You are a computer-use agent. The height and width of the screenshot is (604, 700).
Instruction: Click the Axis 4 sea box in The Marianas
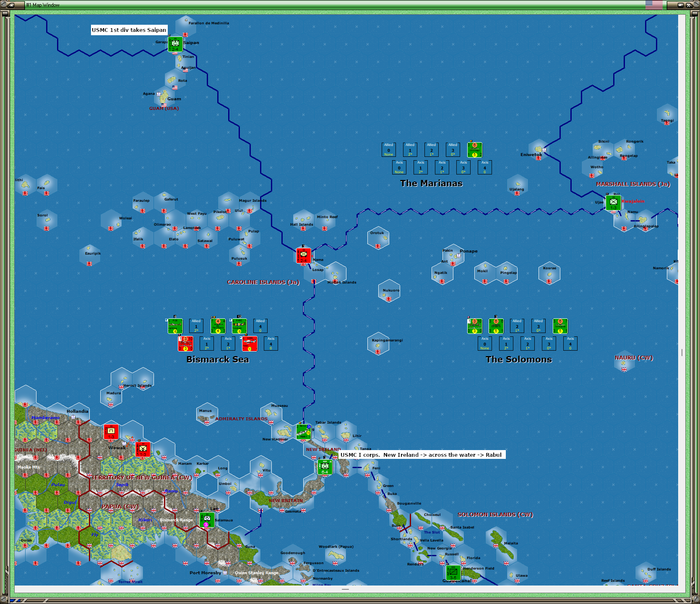click(485, 167)
